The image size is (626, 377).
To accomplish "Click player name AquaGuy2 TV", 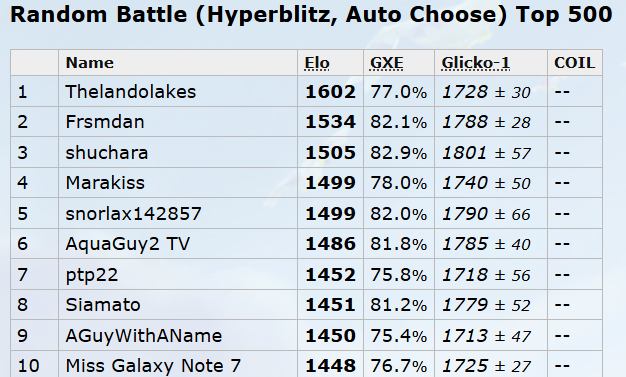I will pyautogui.click(x=128, y=244).
